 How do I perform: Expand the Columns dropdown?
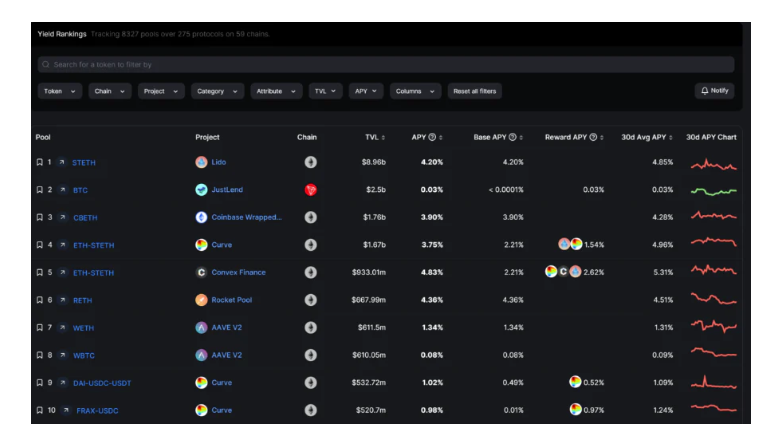(415, 91)
